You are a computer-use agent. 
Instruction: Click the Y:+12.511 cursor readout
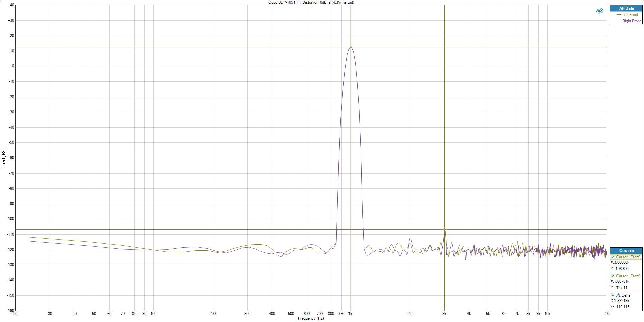pyautogui.click(x=619, y=288)
